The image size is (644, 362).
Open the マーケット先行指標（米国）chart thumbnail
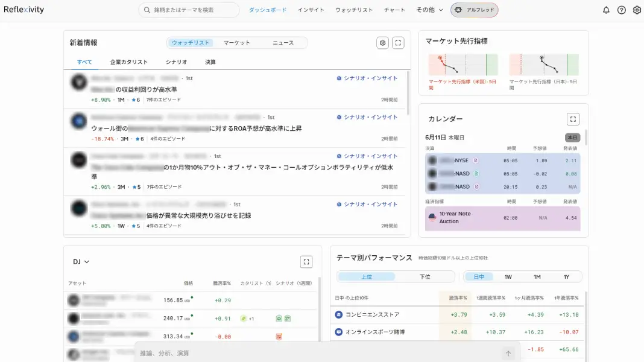463,65
